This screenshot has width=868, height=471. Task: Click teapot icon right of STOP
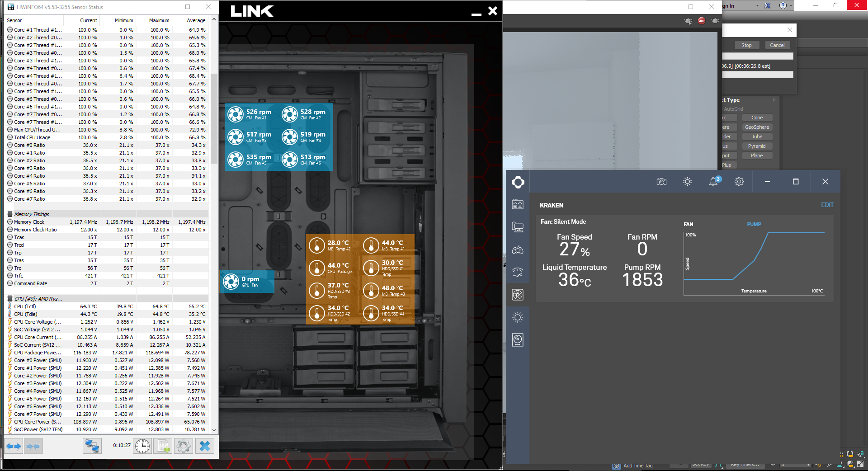pos(715,21)
